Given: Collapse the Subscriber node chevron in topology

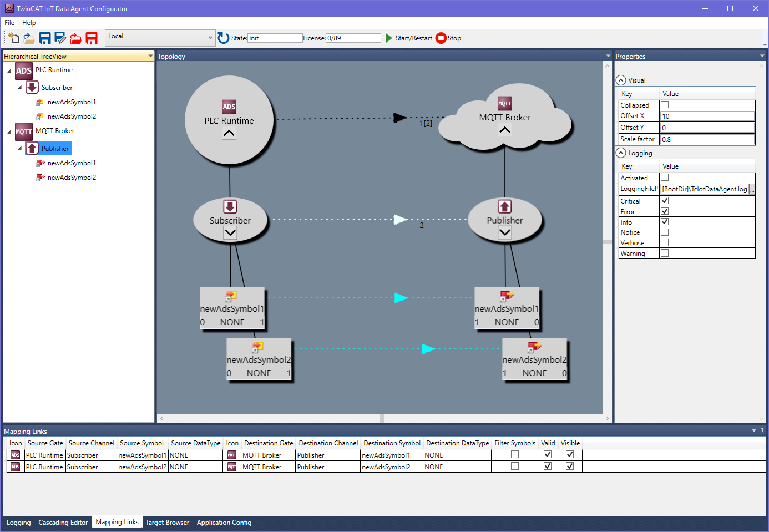Looking at the screenshot, I should click(230, 233).
